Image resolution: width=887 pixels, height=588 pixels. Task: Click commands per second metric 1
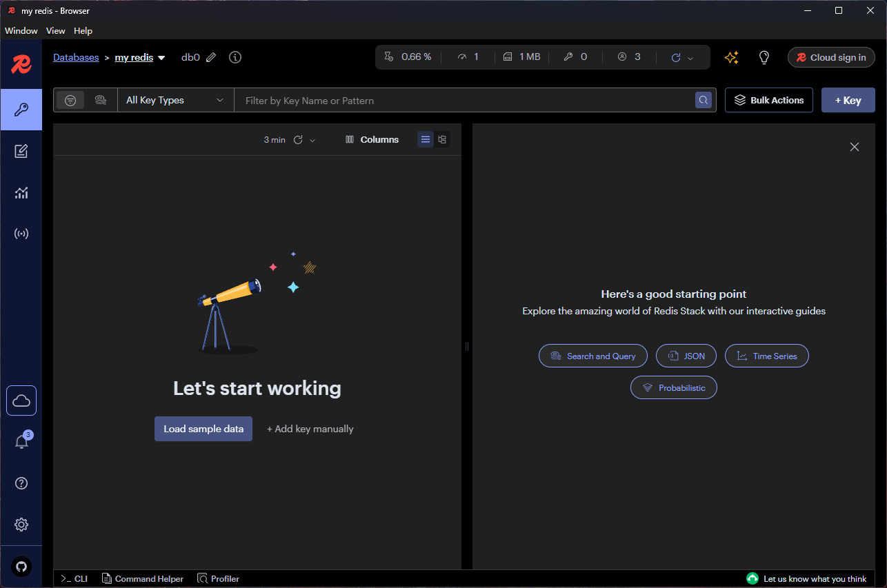(x=468, y=57)
